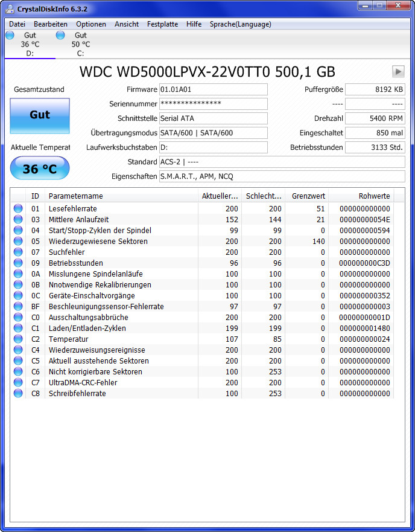Viewport: 415px width, 532px height.
Task: Click the Eingeschaltet value 850 mal
Action: click(375, 133)
